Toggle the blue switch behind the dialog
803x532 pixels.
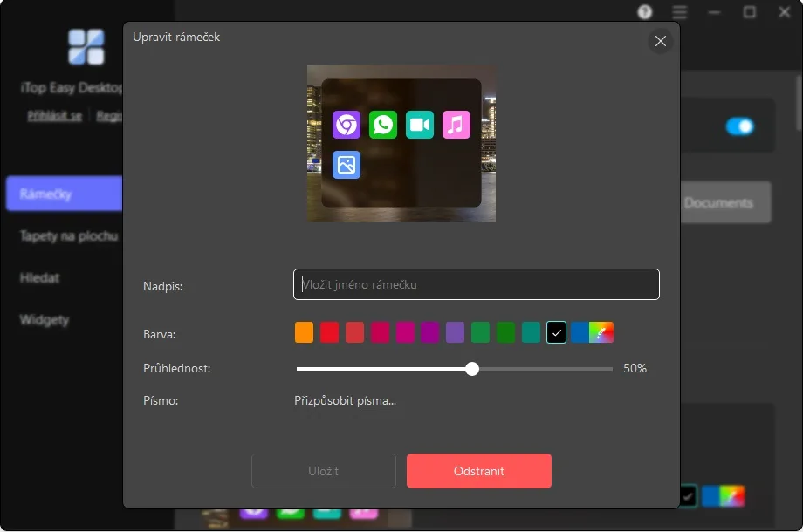point(739,126)
